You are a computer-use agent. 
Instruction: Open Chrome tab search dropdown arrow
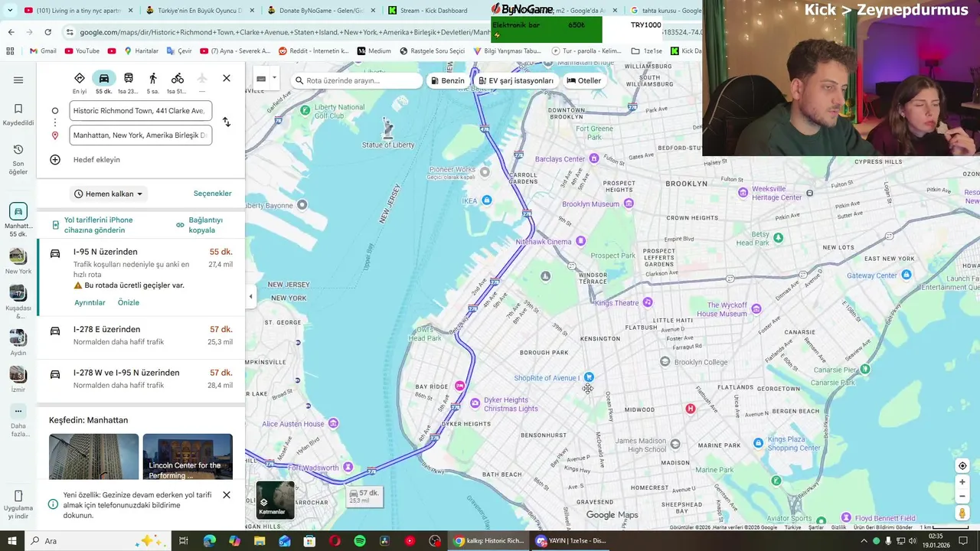point(8,11)
